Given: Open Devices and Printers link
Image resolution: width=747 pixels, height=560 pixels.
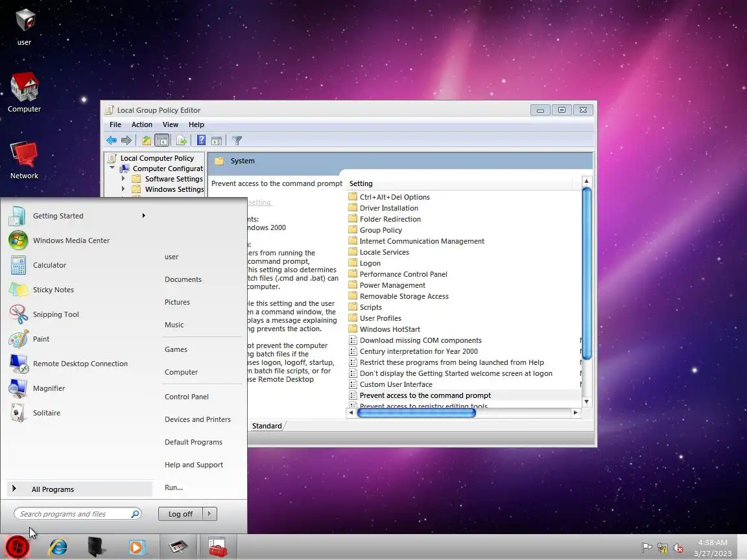Looking at the screenshot, I should (x=198, y=419).
